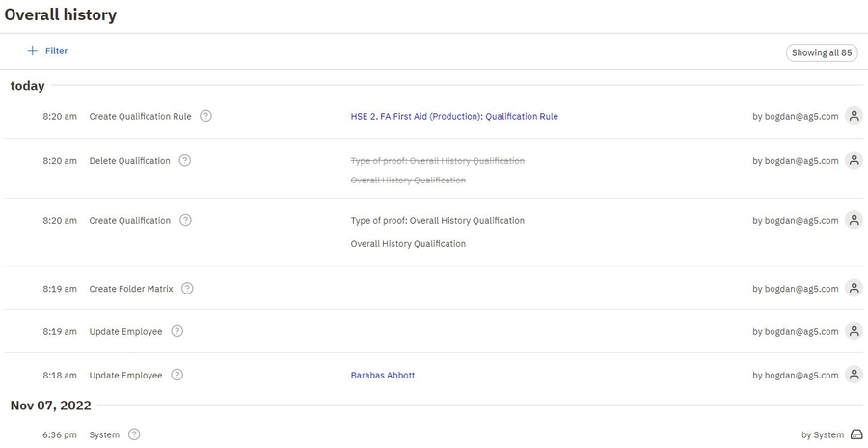Click help icon next to Delete Qualification
The height and width of the screenshot is (448, 868).
point(185,161)
